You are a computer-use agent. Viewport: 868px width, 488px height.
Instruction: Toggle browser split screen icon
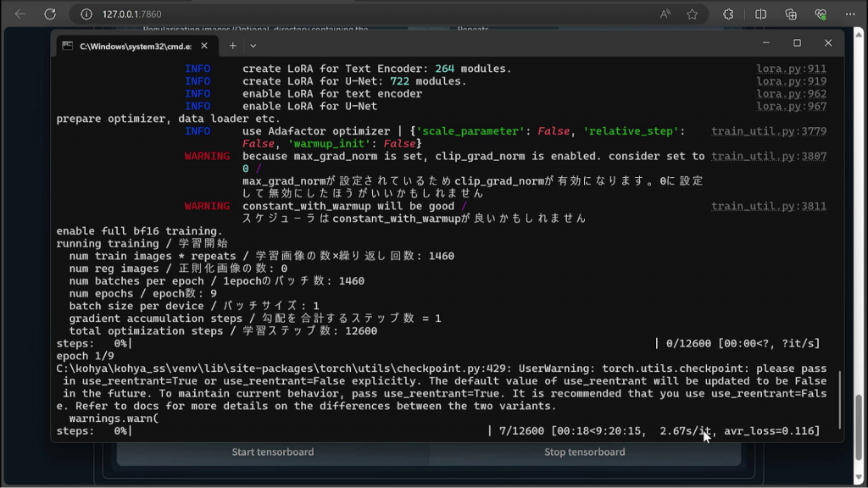pyautogui.click(x=760, y=14)
